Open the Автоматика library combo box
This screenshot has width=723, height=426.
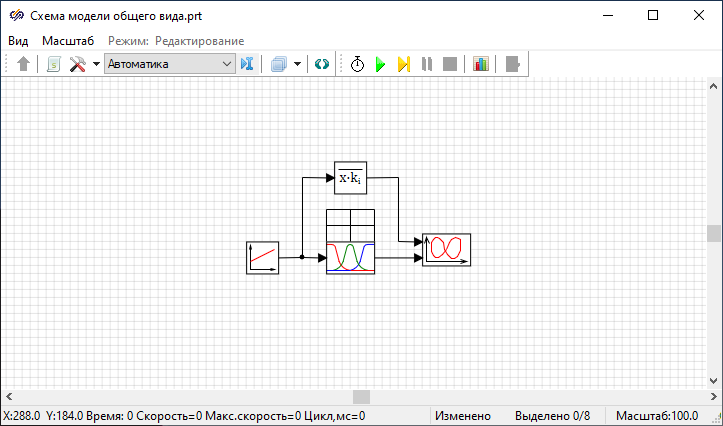coord(169,64)
